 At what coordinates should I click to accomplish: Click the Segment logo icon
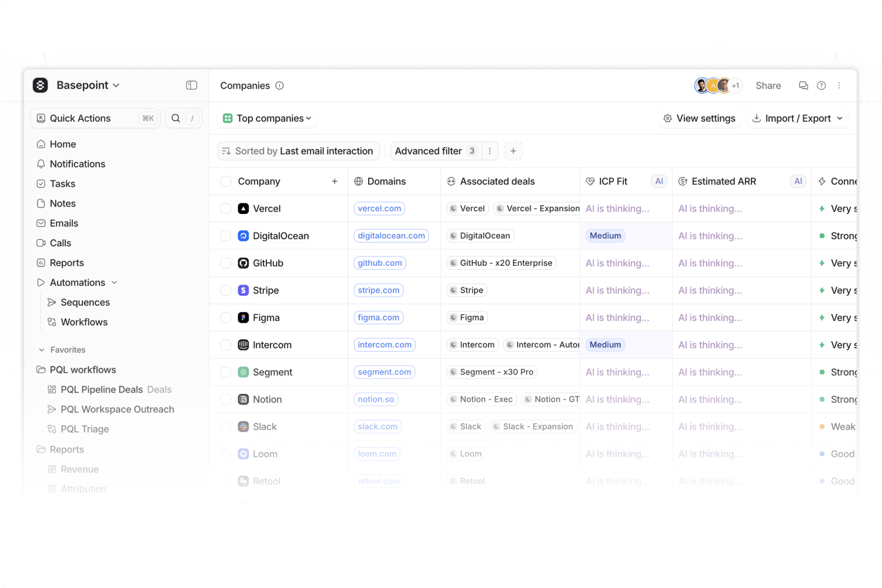(243, 372)
